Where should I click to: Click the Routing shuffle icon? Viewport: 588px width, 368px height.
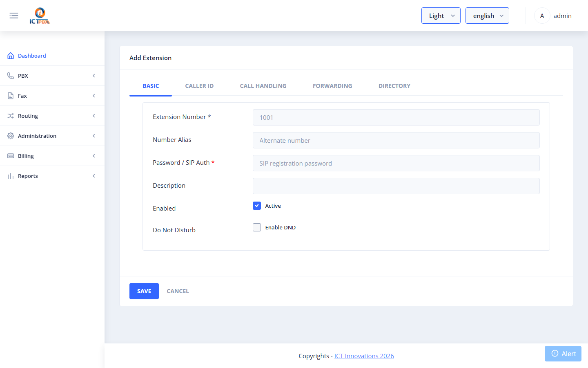tap(11, 116)
